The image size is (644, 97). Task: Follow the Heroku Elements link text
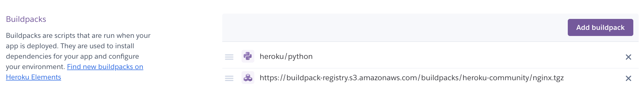click(x=33, y=77)
